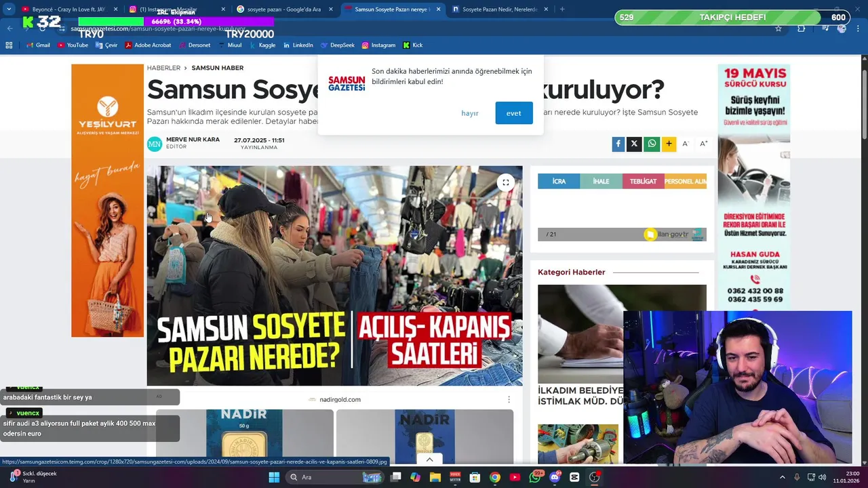Open the Kick bookmark
This screenshot has width=868, height=488.
coord(412,45)
